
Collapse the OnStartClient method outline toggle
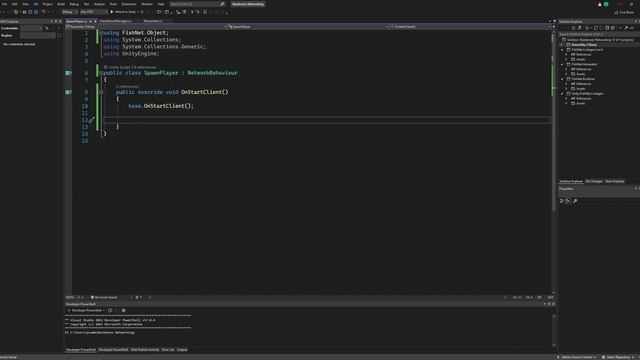point(101,92)
